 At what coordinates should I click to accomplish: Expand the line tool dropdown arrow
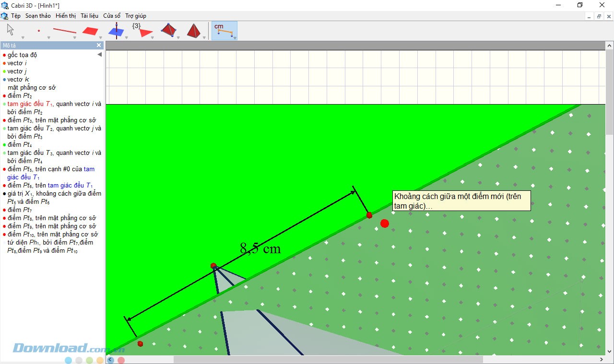(74, 37)
